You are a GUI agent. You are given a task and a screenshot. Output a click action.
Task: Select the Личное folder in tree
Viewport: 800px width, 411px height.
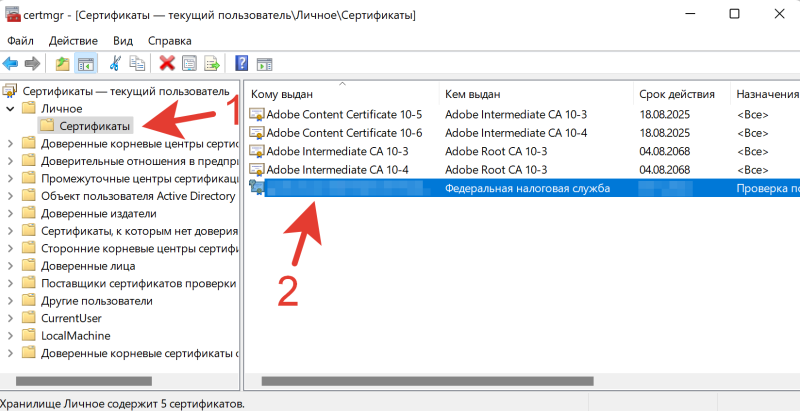[x=53, y=109]
